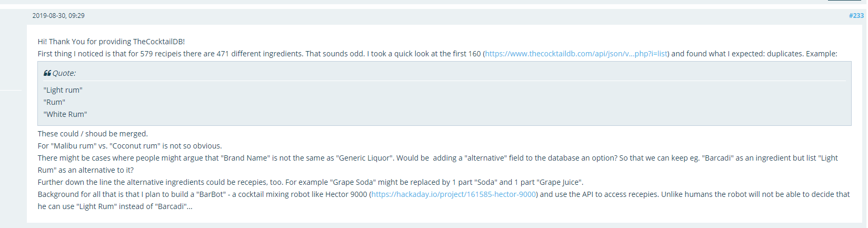This screenshot has width=868, height=228.
Task: Click the "Hi! Thank You for providing TheCocktailDB!" line
Action: click(x=111, y=42)
